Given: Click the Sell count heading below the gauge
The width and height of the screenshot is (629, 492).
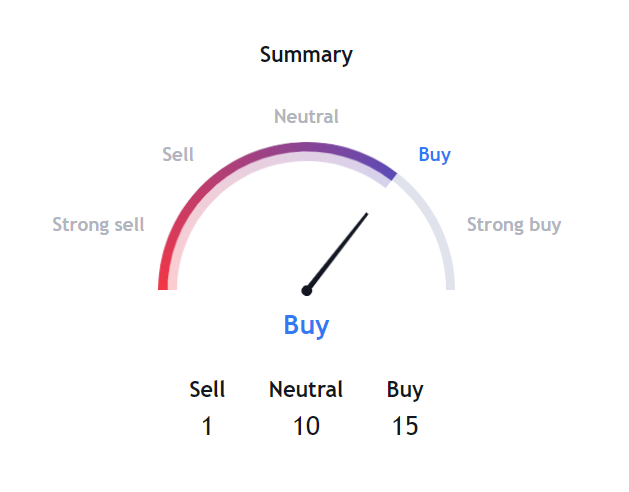Looking at the screenshot, I should 207,390.
